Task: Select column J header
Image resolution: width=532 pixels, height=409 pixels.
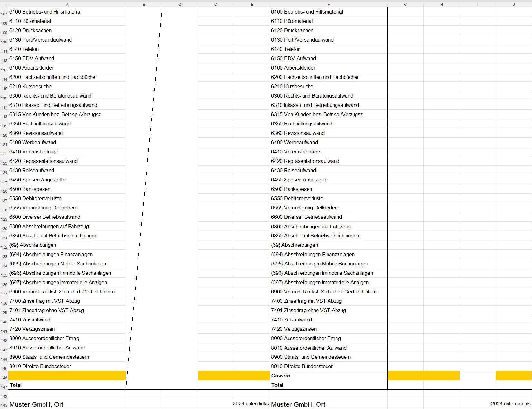Action: [514, 4]
